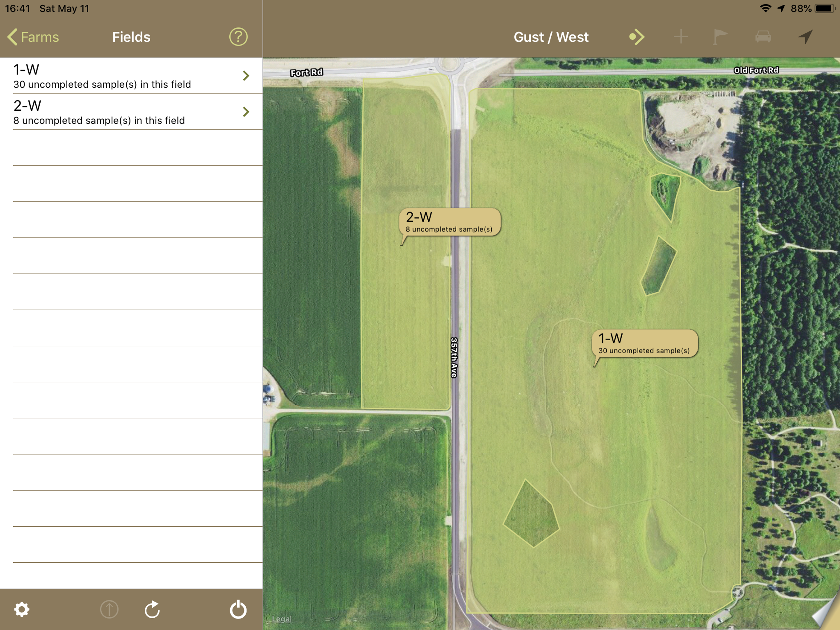Click '8 uncompleted sample(s) in this field' text
The width and height of the screenshot is (840, 630).
tap(99, 121)
